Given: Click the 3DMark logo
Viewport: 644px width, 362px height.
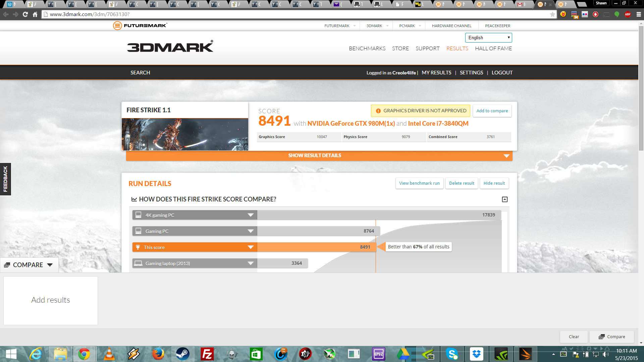Looking at the screenshot, I should click(170, 47).
